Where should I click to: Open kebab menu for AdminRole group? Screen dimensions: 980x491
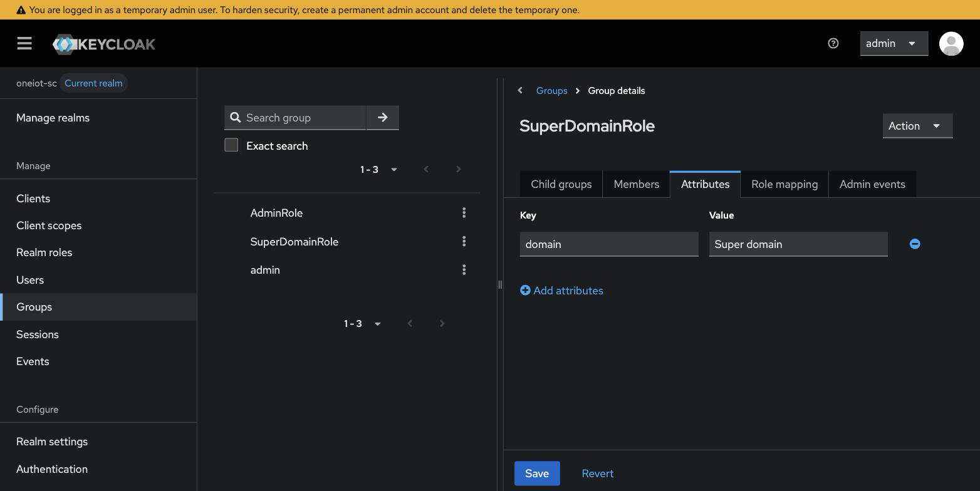(464, 213)
